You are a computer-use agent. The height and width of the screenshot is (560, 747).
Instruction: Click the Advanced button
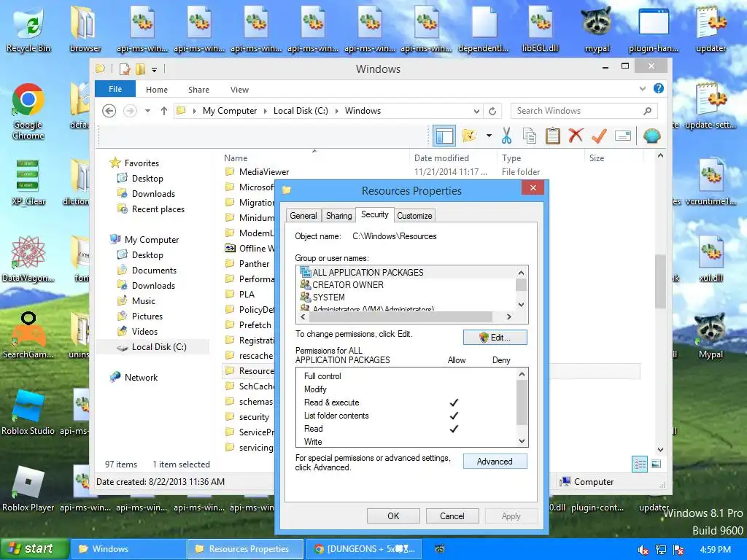pos(495,462)
